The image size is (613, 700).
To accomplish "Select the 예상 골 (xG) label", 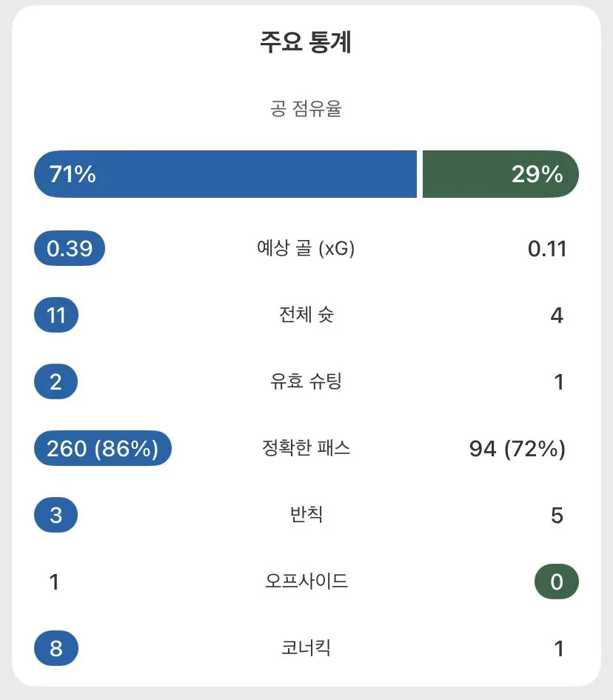I will pyautogui.click(x=306, y=249).
